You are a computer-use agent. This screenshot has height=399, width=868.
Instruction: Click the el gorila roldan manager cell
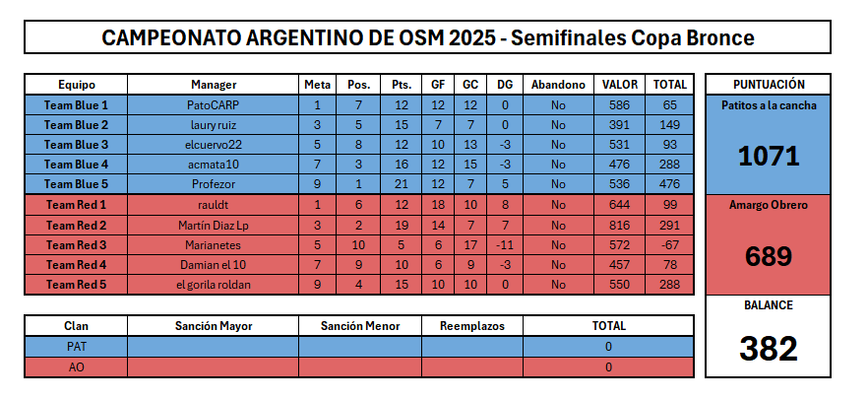click(x=214, y=285)
